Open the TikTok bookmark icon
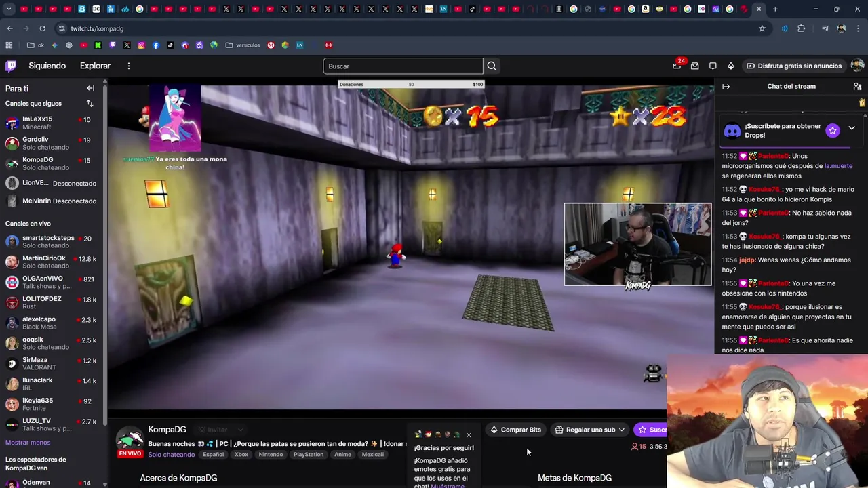 [x=170, y=45]
